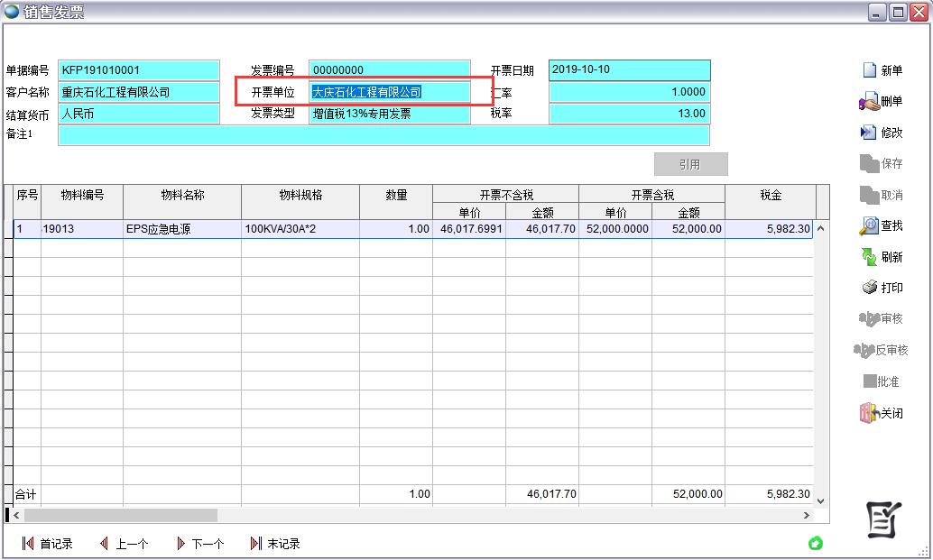Click the 客户名称 field
933x560 pixels.
point(139,92)
